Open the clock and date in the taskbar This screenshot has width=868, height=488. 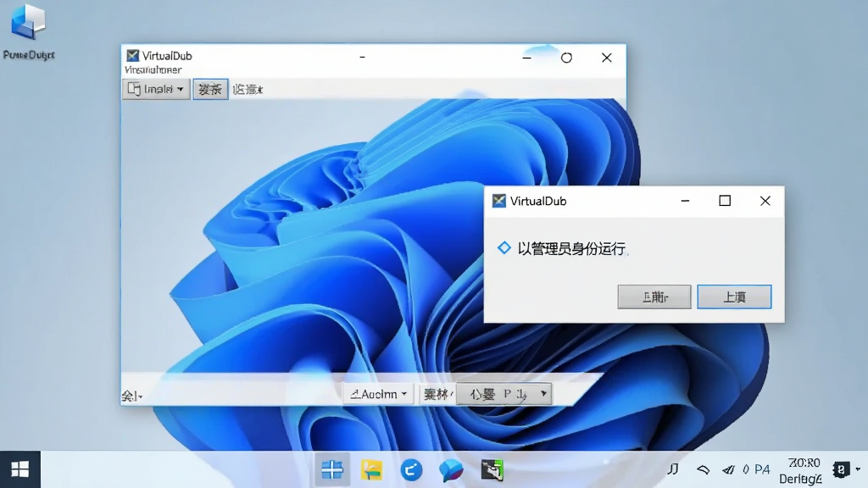[x=801, y=470]
